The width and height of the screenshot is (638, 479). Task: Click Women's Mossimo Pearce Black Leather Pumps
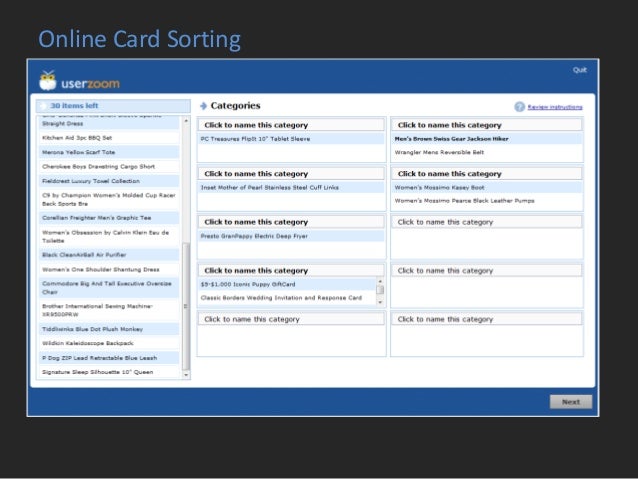(487, 201)
